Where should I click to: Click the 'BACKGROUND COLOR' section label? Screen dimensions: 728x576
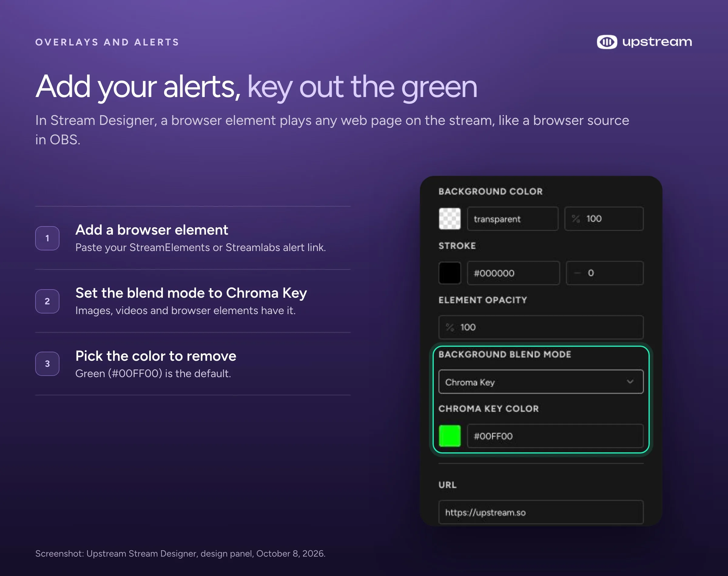pyautogui.click(x=490, y=191)
